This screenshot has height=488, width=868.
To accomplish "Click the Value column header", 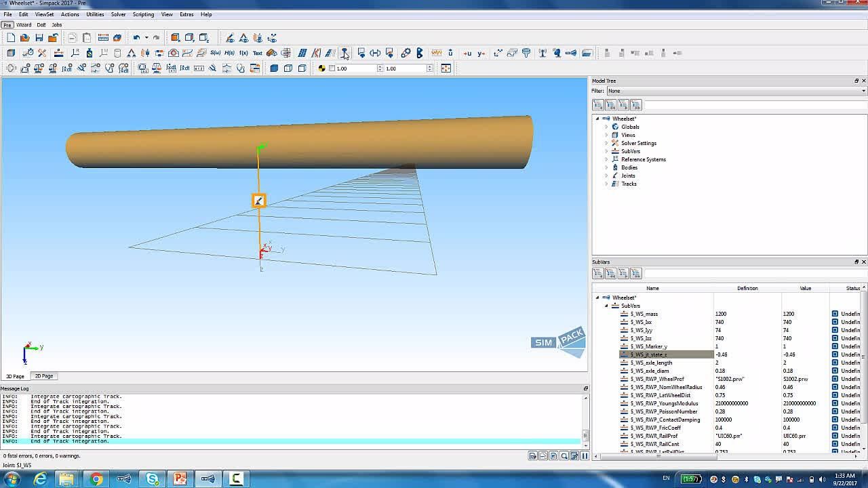I will pyautogui.click(x=805, y=288).
